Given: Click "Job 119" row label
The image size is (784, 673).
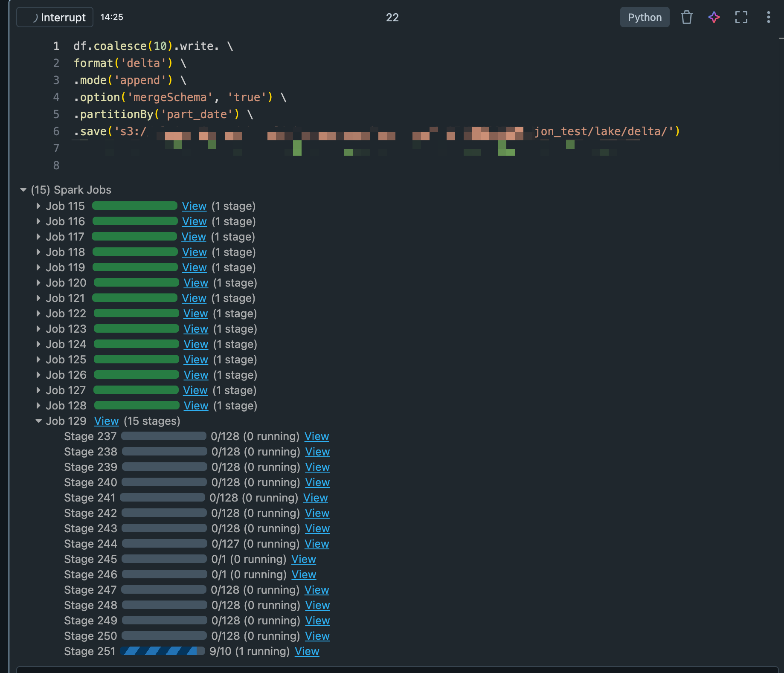Looking at the screenshot, I should (65, 267).
